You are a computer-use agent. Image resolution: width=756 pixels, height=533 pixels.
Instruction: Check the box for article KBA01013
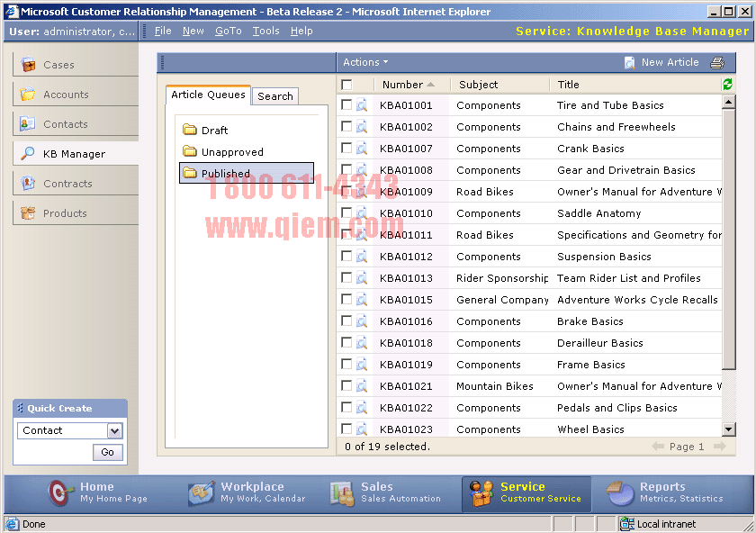pyautogui.click(x=346, y=277)
